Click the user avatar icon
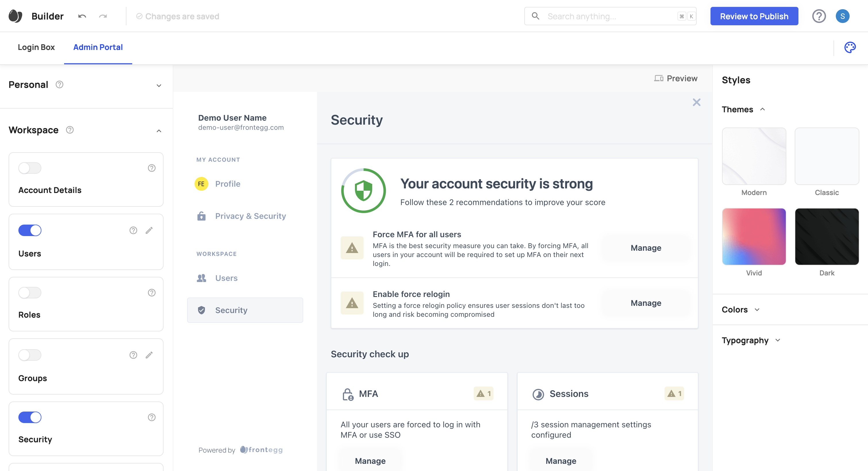 tap(842, 16)
